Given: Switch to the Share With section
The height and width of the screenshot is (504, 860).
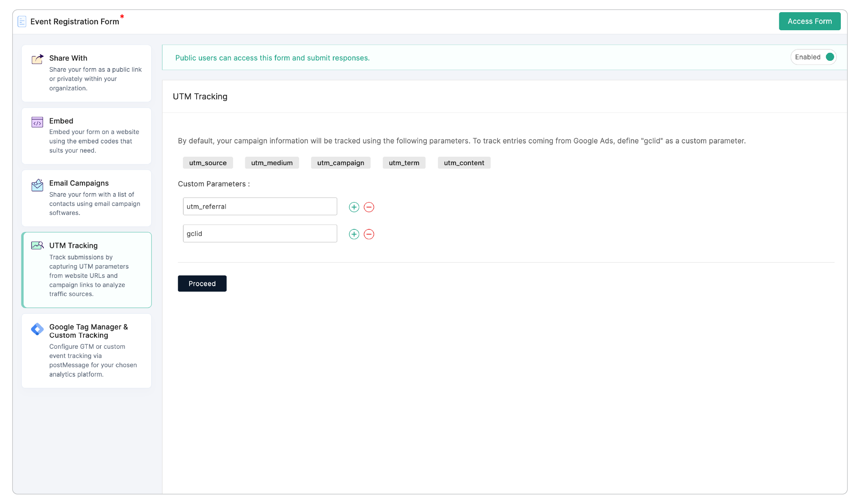Looking at the screenshot, I should pos(86,73).
